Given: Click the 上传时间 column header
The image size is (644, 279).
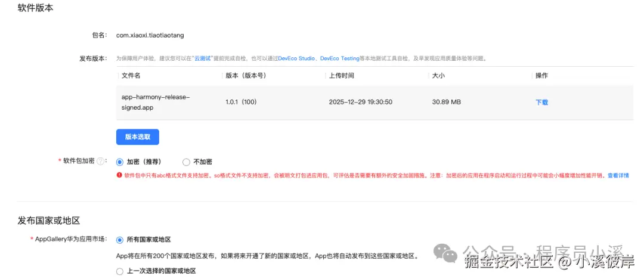Looking at the screenshot, I should 341,76.
